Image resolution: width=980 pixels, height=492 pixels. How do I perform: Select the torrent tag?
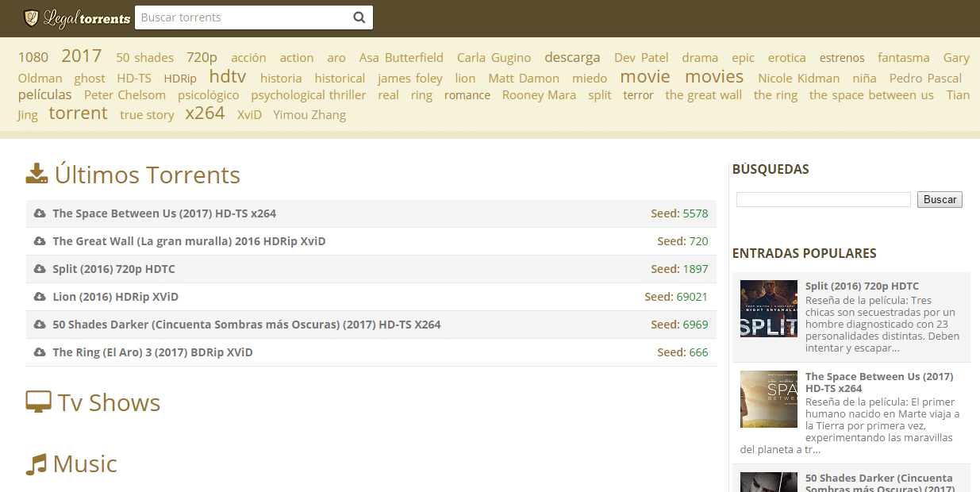pos(78,113)
